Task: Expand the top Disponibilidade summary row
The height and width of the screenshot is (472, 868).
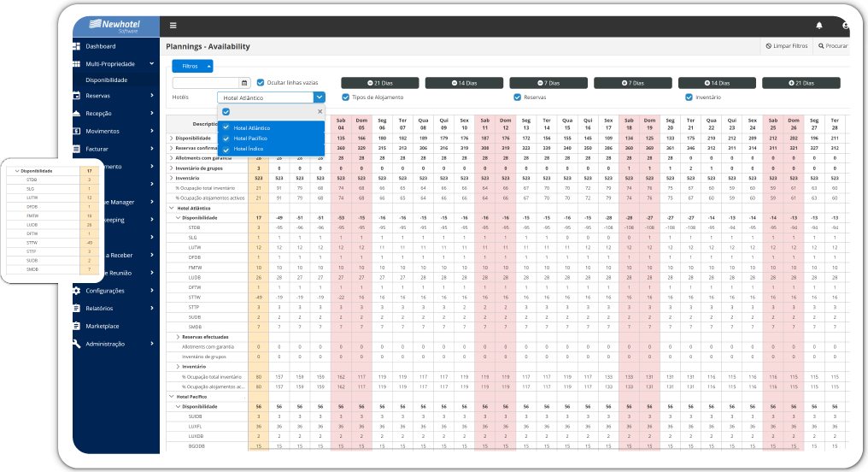Action: click(171, 139)
